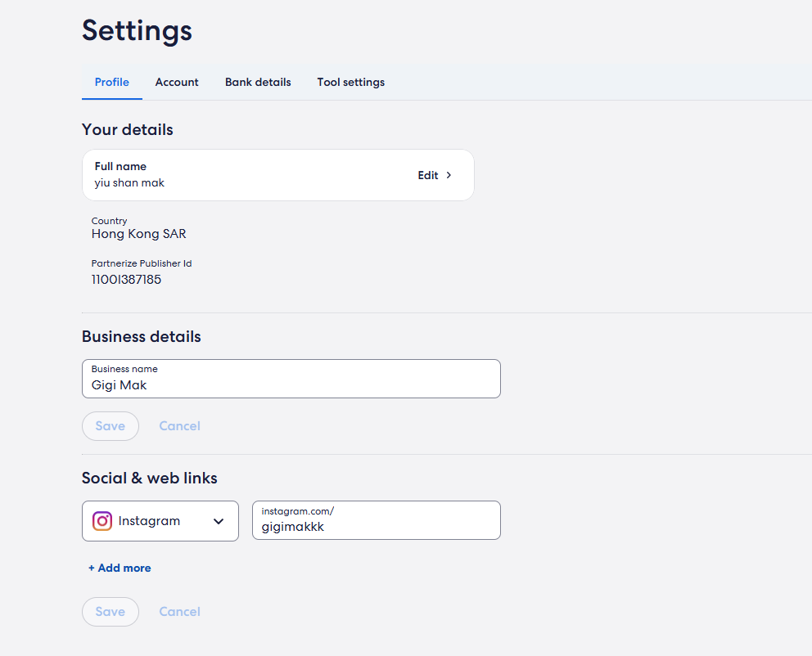The image size is (812, 656).
Task: Click the right chevron beside Edit
Action: (x=449, y=175)
